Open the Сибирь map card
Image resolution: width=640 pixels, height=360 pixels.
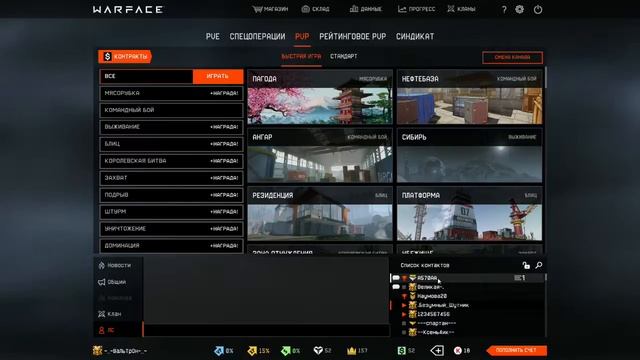coord(470,156)
